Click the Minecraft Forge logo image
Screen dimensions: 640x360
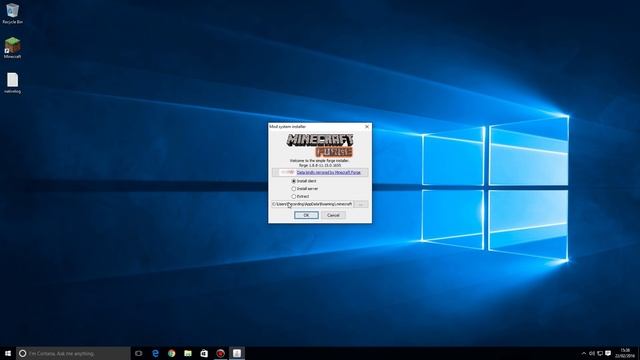(320, 145)
